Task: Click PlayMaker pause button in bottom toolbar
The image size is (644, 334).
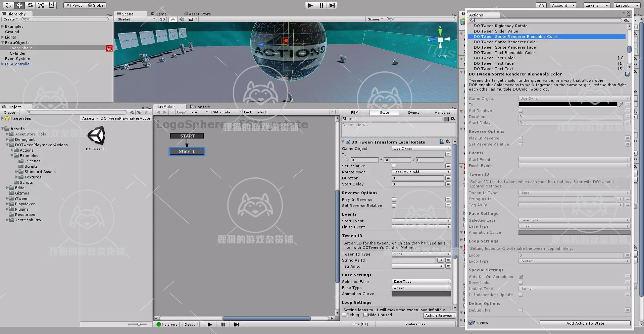Action: [223, 324]
